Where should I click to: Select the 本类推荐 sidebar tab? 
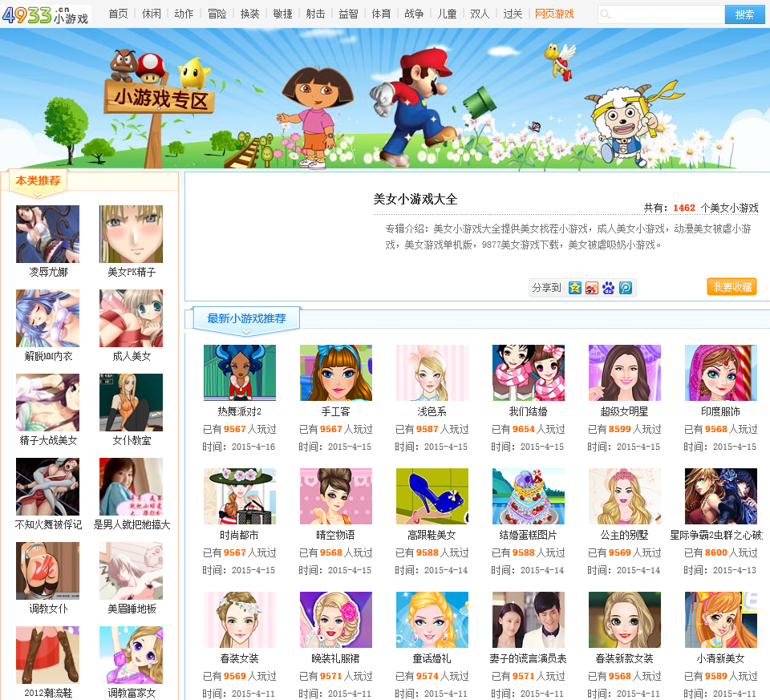click(38, 181)
